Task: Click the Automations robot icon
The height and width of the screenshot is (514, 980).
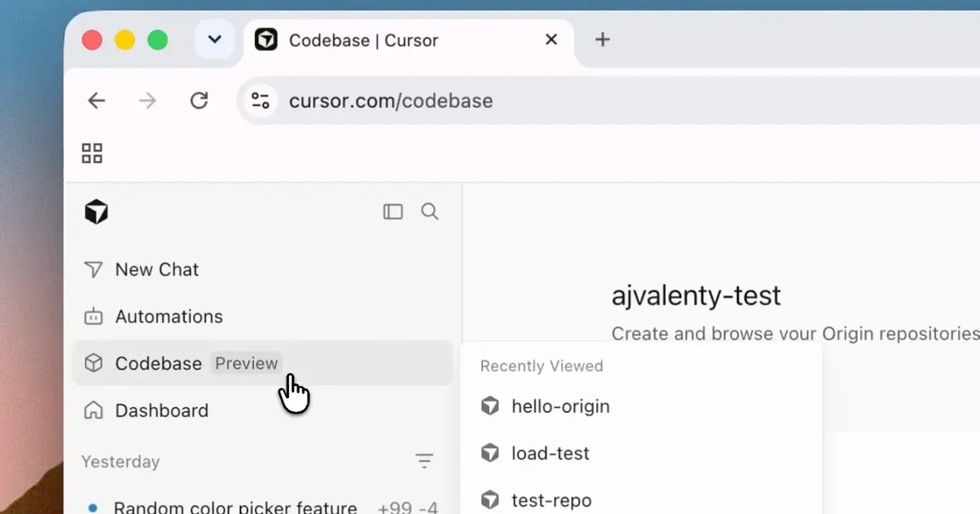Action: 94,317
